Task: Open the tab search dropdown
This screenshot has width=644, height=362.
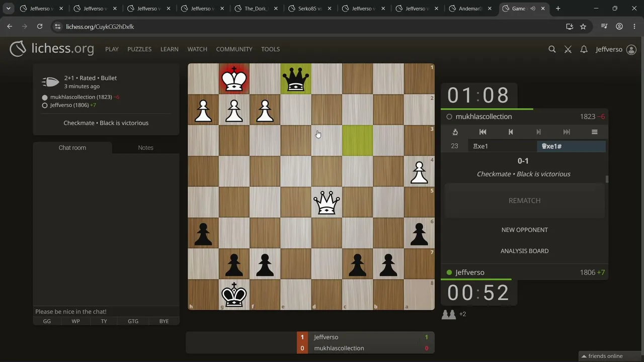Action: tap(9, 9)
